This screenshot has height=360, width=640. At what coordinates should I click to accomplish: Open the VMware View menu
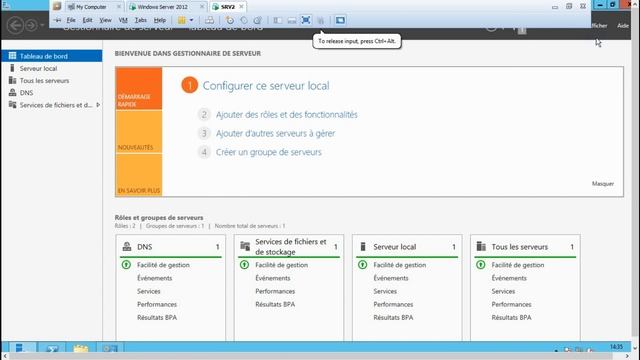coord(105,20)
